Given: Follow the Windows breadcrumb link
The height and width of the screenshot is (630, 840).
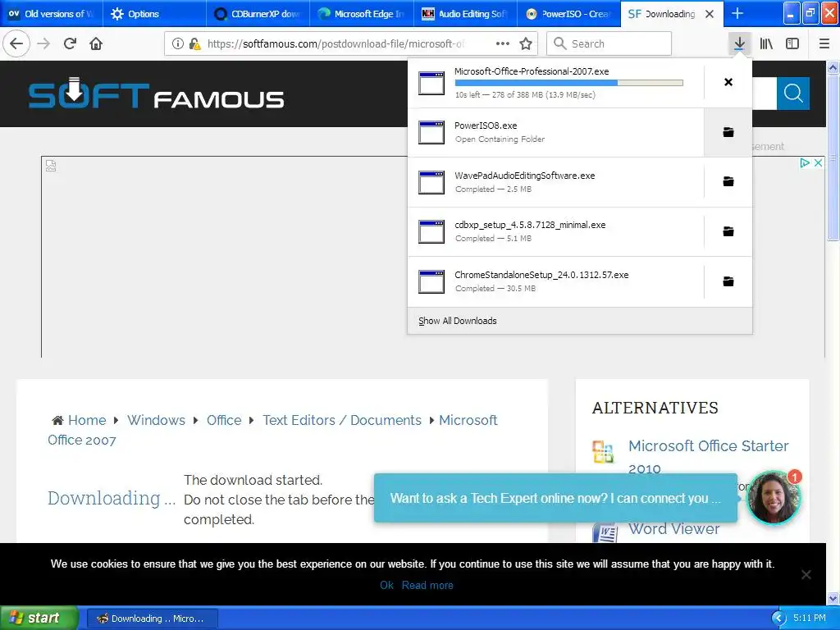Looking at the screenshot, I should 156,420.
